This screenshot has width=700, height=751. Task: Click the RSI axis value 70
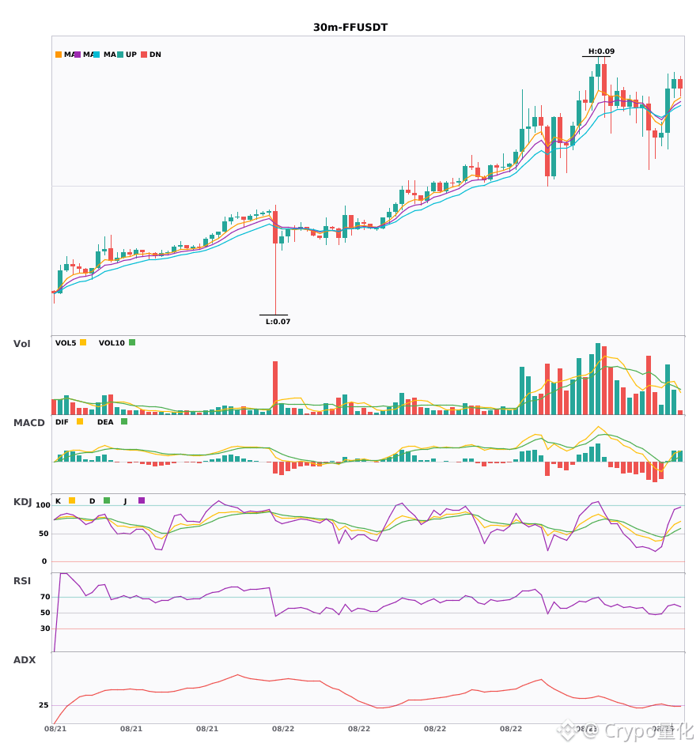click(x=45, y=597)
